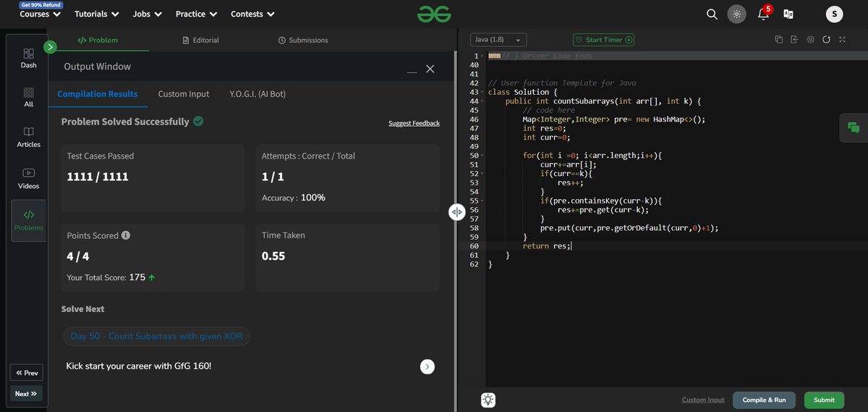Click the lightbulb hint icon
The width and height of the screenshot is (868, 412).
click(x=488, y=400)
